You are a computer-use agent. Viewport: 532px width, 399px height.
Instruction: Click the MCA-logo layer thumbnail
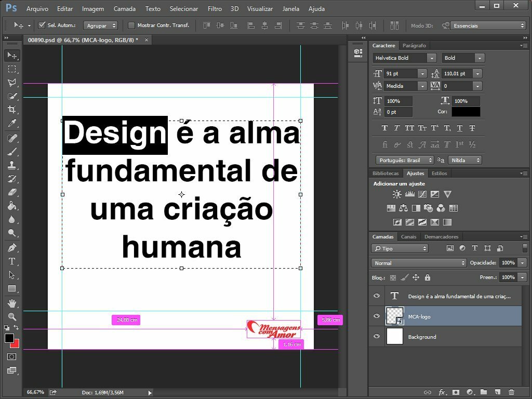point(395,316)
